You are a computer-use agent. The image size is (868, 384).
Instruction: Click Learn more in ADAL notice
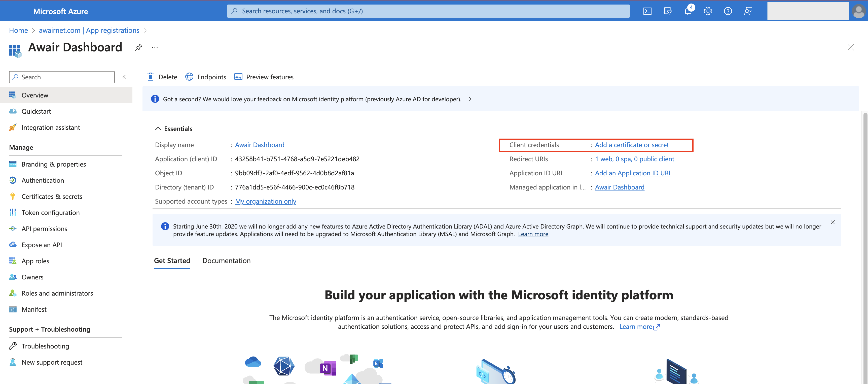(533, 234)
